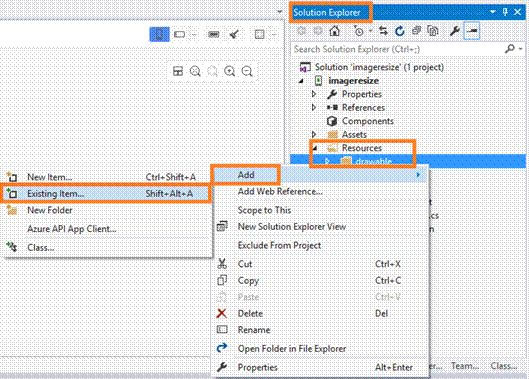Choose Class... in Add submenu
This screenshot has width=529, height=379.
(x=107, y=247)
